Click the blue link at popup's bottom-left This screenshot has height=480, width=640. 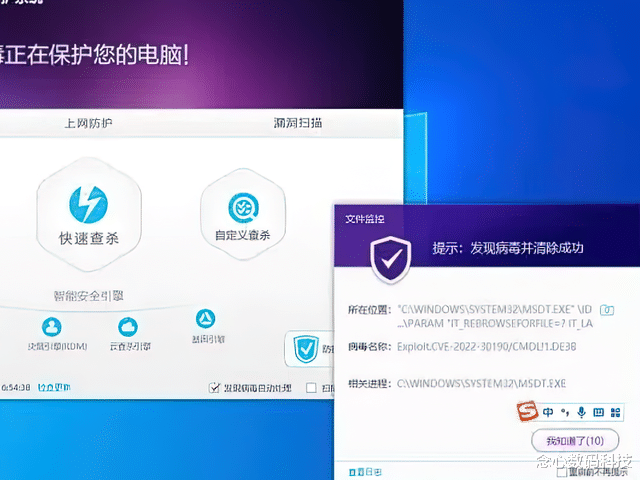tap(365, 472)
